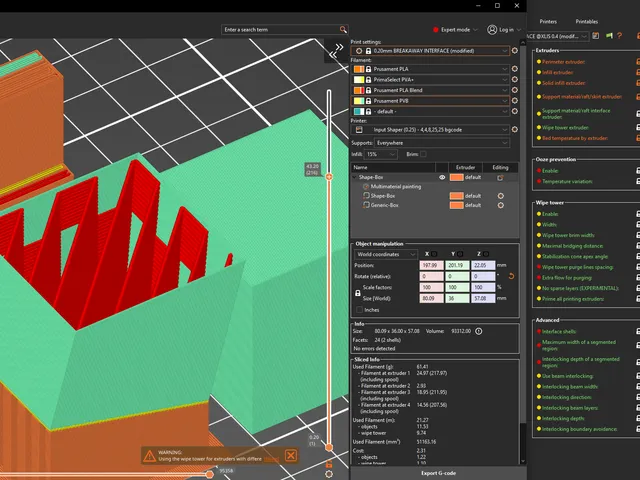Image resolution: width=640 pixels, height=480 pixels.
Task: Switch to the Printables tab
Action: click(x=587, y=21)
